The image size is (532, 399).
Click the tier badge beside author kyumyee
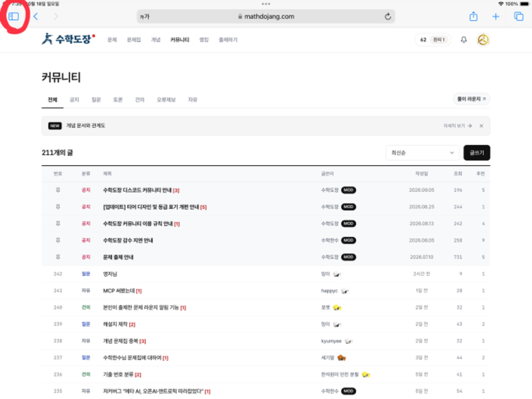(349, 341)
